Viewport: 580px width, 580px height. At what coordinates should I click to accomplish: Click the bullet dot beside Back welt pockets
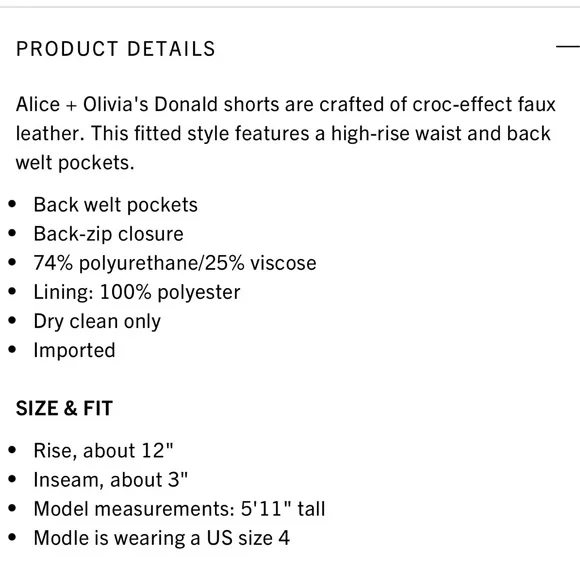(x=12, y=204)
